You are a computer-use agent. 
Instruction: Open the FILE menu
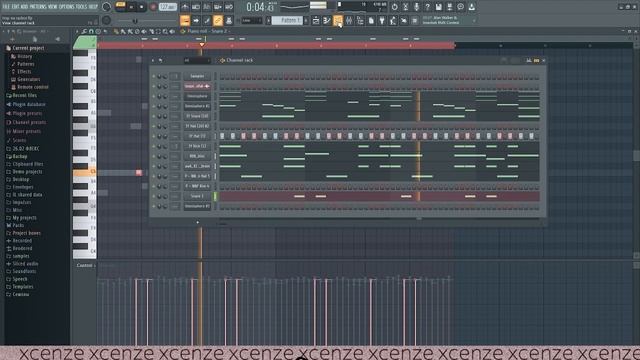(x=6, y=7)
